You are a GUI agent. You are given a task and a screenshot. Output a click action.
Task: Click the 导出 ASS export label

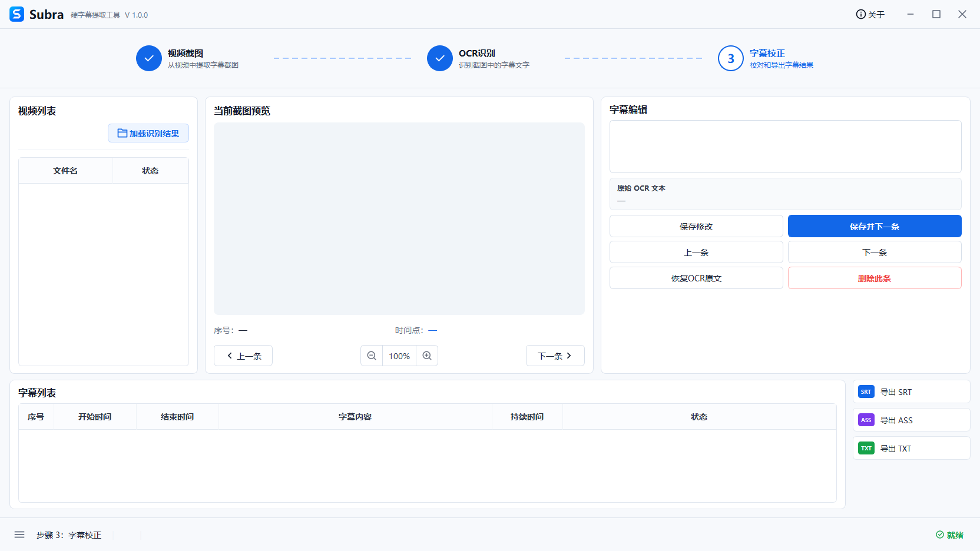896,420
